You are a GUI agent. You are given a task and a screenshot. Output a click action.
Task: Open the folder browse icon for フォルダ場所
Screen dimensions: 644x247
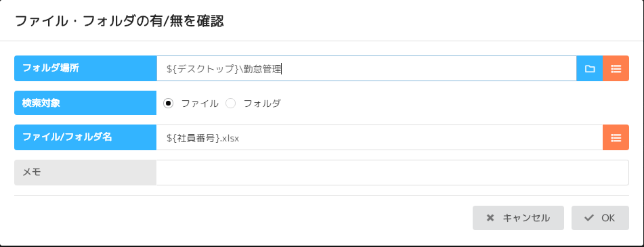point(590,68)
